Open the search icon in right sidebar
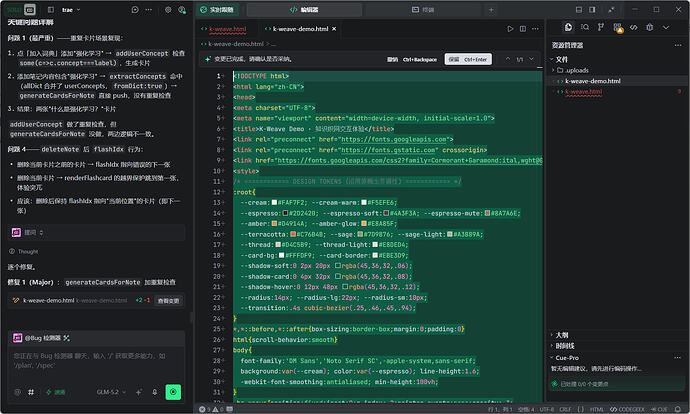 coord(584,27)
